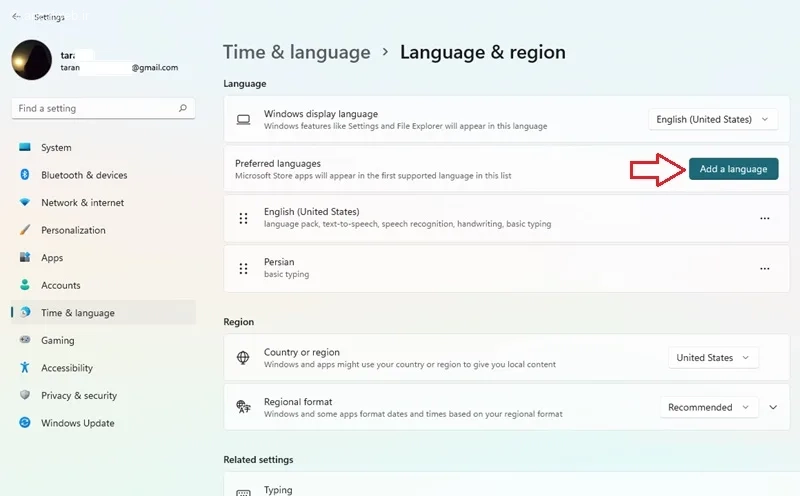Click the Add a language button

(733, 169)
